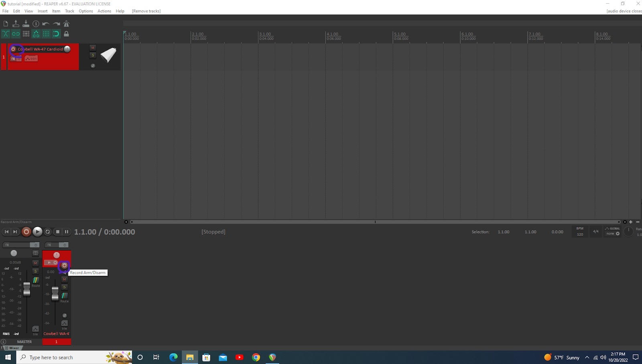642x364 pixels.
Task: Click the 4/4 time signature field
Action: [596, 232]
